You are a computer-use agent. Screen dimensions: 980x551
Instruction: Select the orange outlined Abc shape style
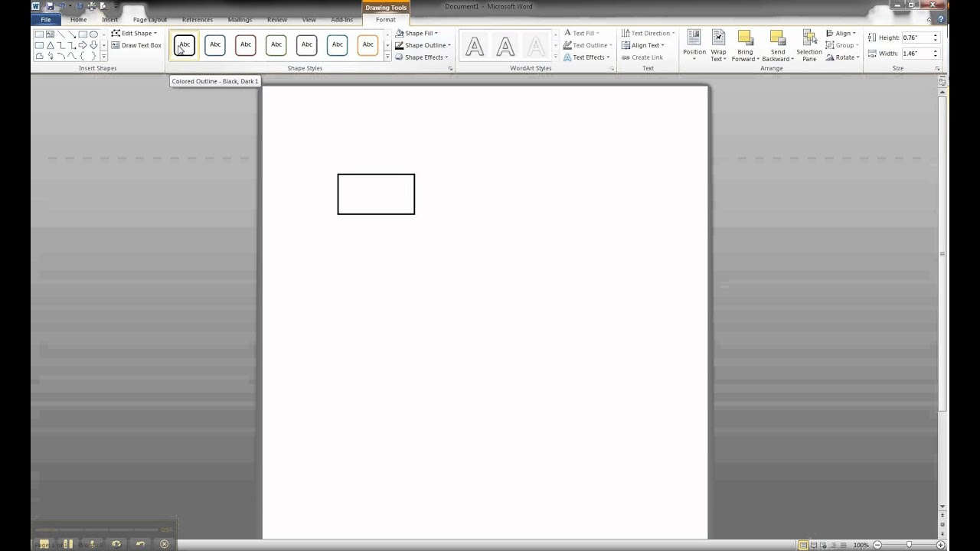pyautogui.click(x=368, y=44)
